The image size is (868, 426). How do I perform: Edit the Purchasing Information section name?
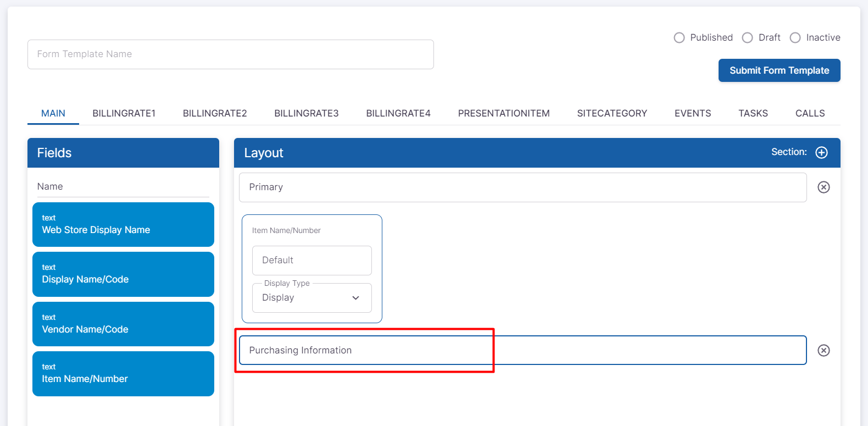(x=522, y=351)
